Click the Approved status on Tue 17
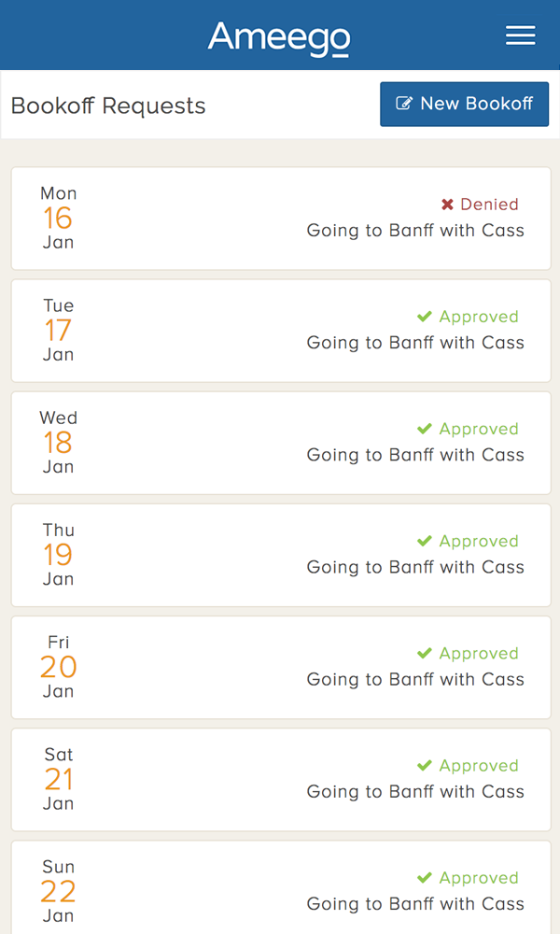The width and height of the screenshot is (560, 934). (x=479, y=317)
